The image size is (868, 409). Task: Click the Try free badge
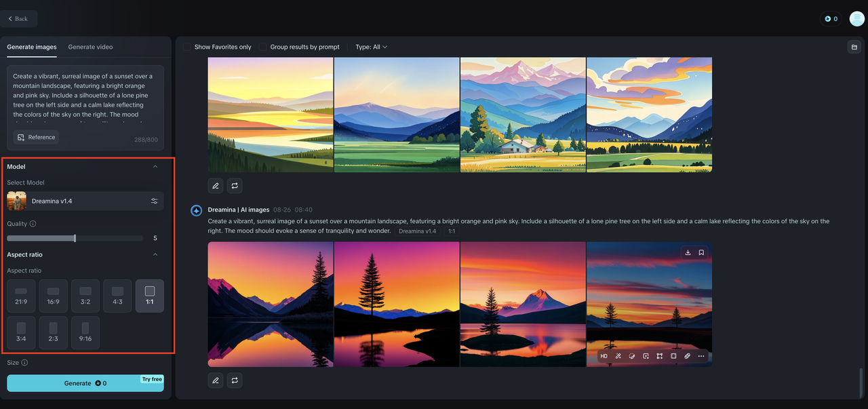point(152,379)
